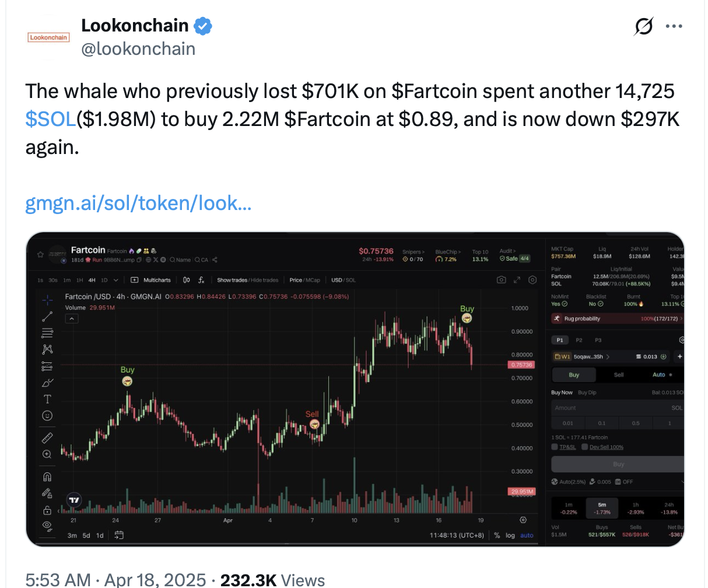Hide all drawings with the eye icon
The width and height of the screenshot is (708, 588).
[47, 526]
